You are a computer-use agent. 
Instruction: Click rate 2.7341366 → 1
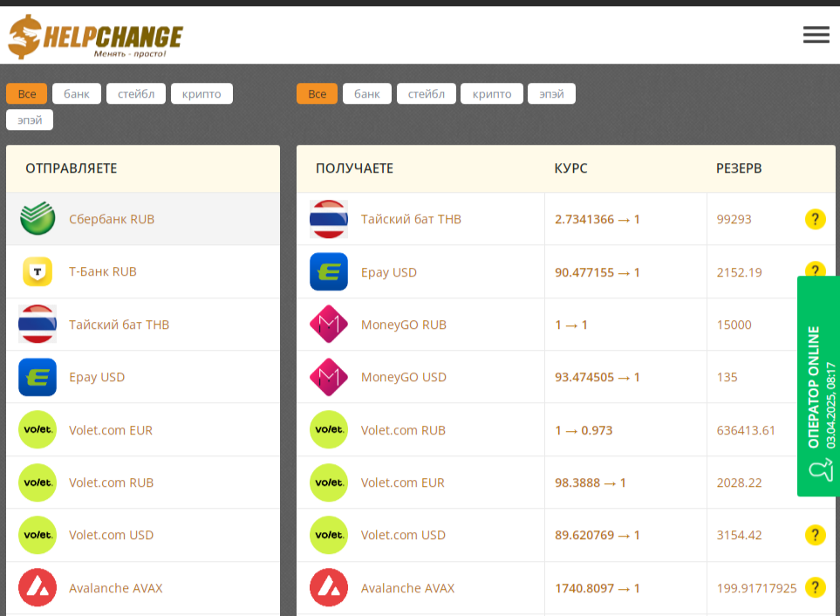pyautogui.click(x=598, y=219)
